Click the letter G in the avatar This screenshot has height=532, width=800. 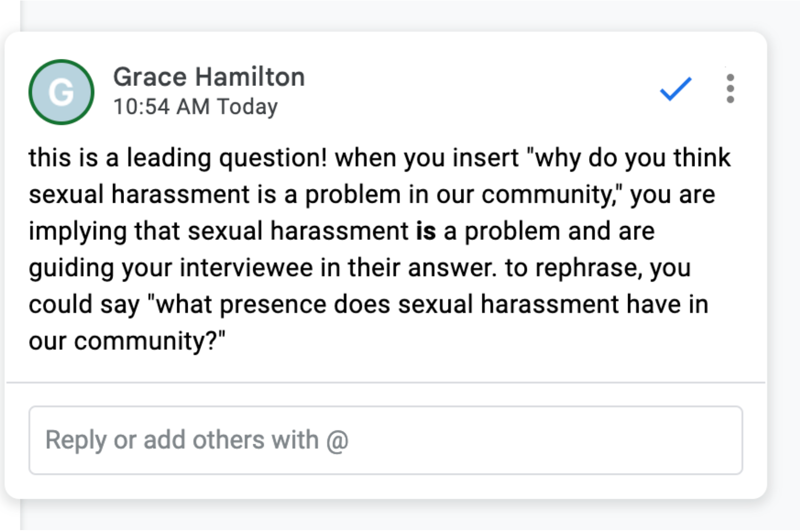(61, 92)
